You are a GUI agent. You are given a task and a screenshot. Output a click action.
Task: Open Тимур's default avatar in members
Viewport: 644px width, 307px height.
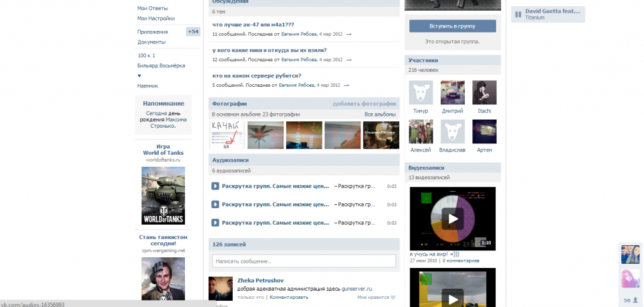pos(421,92)
